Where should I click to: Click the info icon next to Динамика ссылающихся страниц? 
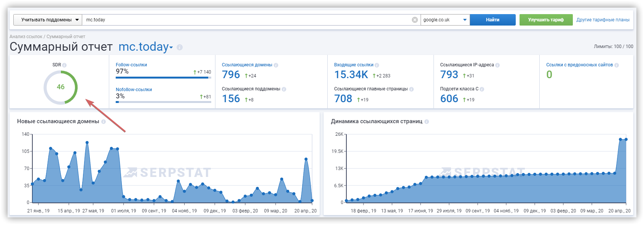[x=427, y=122]
